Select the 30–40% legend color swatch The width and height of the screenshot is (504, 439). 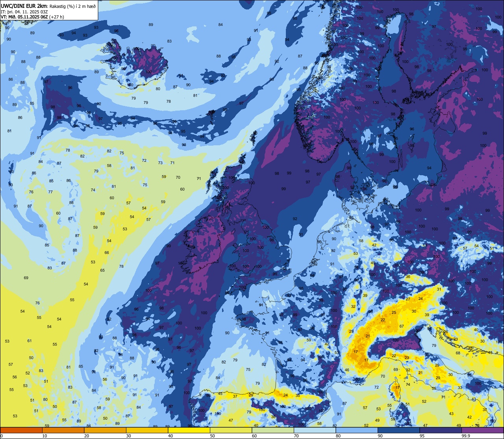[x=147, y=430]
